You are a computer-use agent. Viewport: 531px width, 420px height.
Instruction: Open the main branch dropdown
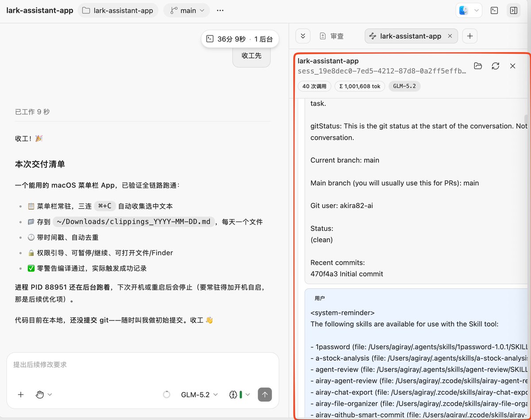[x=187, y=11]
